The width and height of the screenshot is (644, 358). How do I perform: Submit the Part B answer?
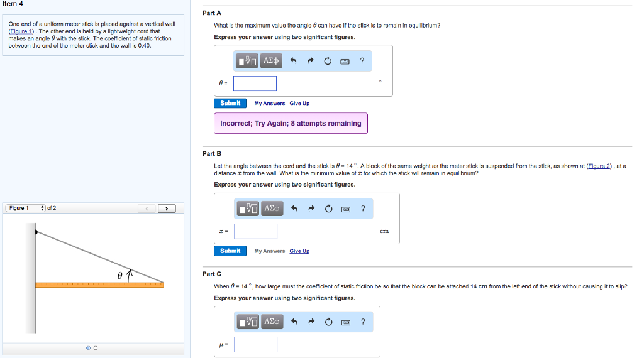[230, 251]
